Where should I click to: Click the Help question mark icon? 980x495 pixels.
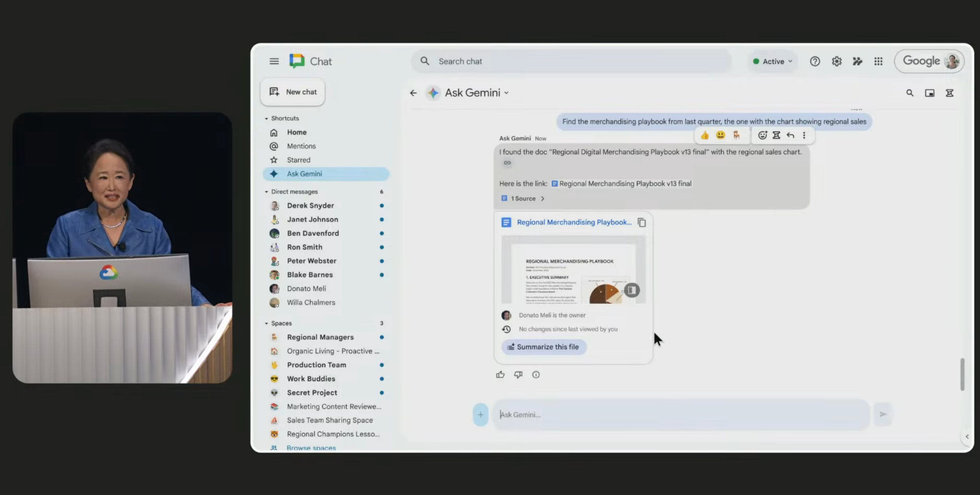point(814,61)
